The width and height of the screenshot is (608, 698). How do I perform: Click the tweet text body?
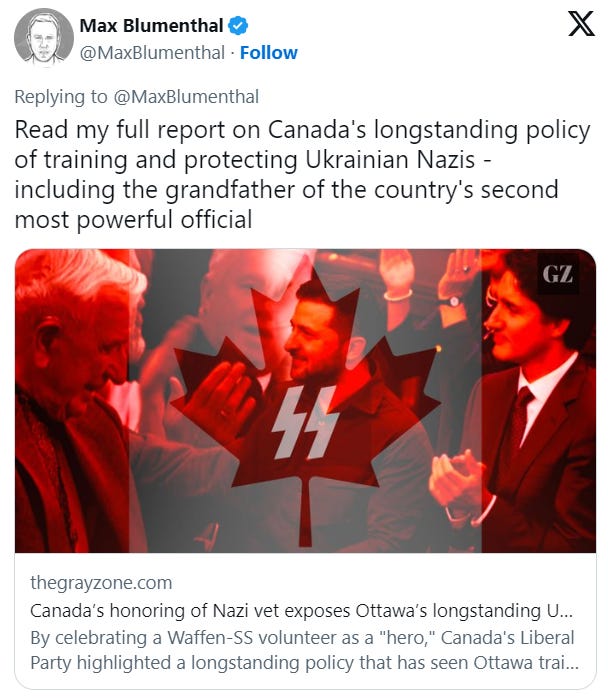pos(303,174)
